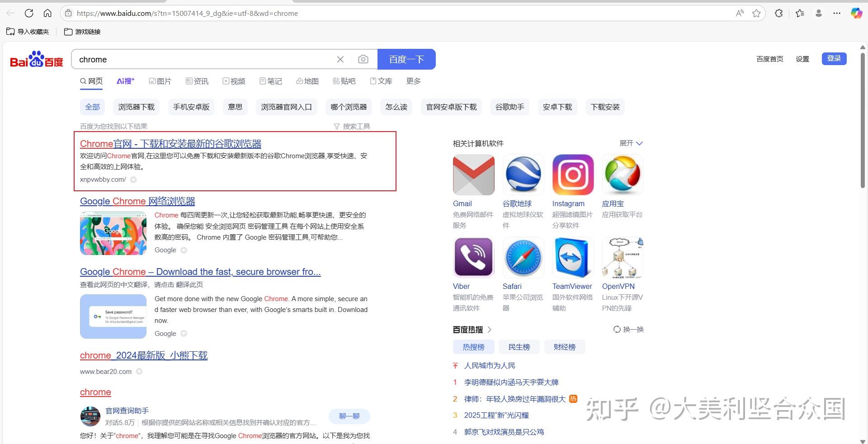This screenshot has height=444, width=868.
Task: Open the Viber app icon
Action: pyautogui.click(x=474, y=257)
